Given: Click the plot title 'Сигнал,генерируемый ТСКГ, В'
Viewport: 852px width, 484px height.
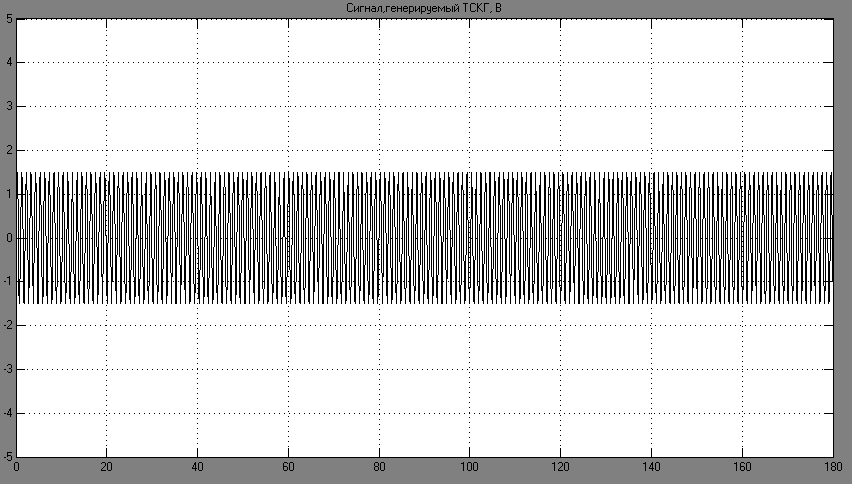Looking at the screenshot, I should 424,8.
